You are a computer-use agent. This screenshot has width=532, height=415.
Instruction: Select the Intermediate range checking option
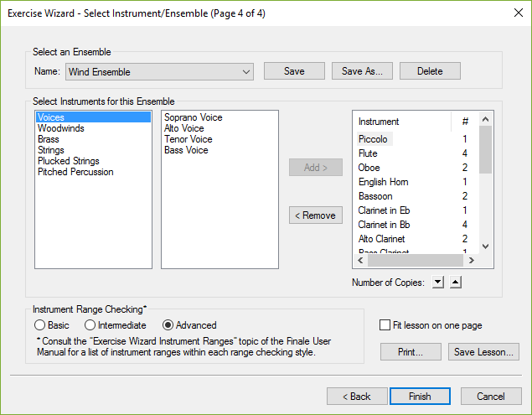[90, 325]
